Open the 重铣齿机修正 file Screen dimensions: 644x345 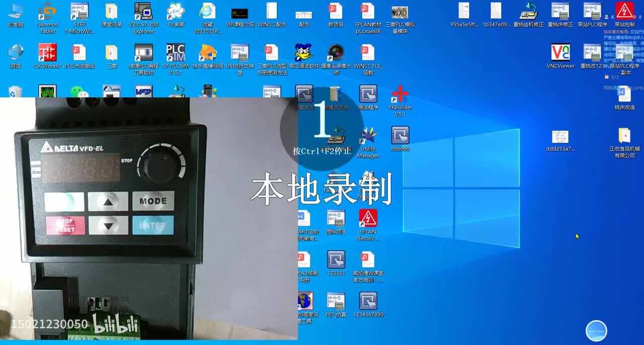tap(528, 15)
